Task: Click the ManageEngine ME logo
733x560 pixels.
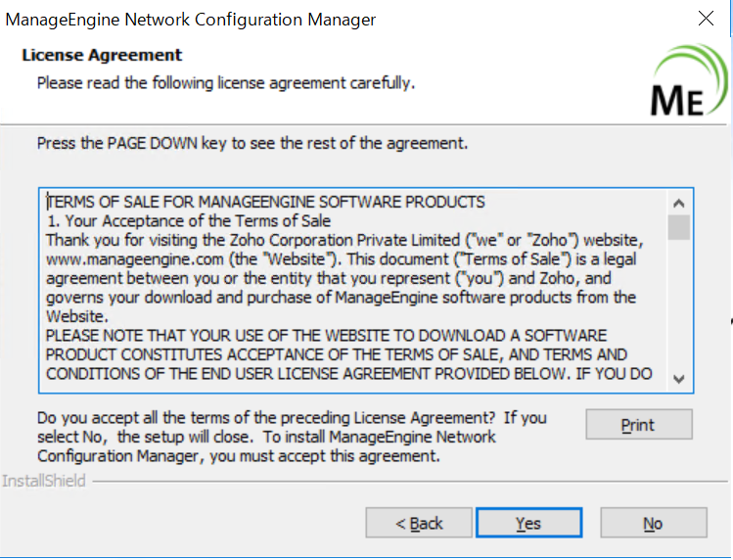Action: pyautogui.click(x=689, y=82)
